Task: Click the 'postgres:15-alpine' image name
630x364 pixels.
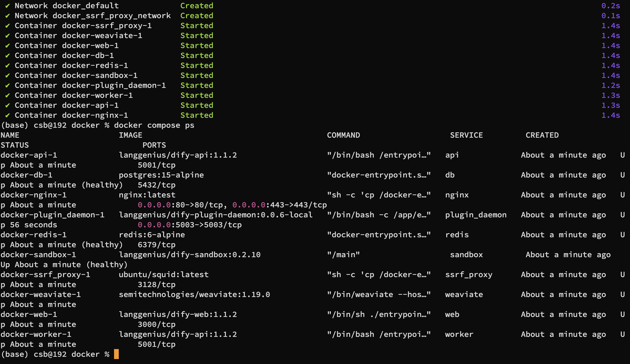Action: [161, 175]
